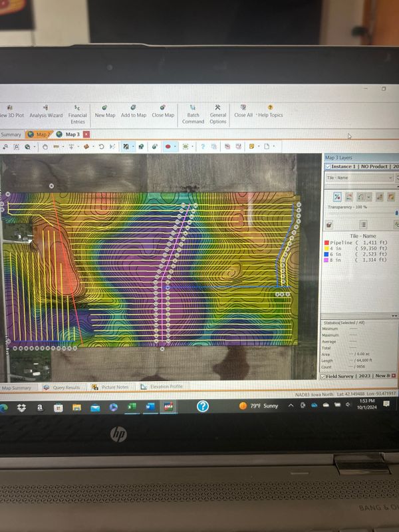
Task: Open Financial Entries
Action: (78, 114)
